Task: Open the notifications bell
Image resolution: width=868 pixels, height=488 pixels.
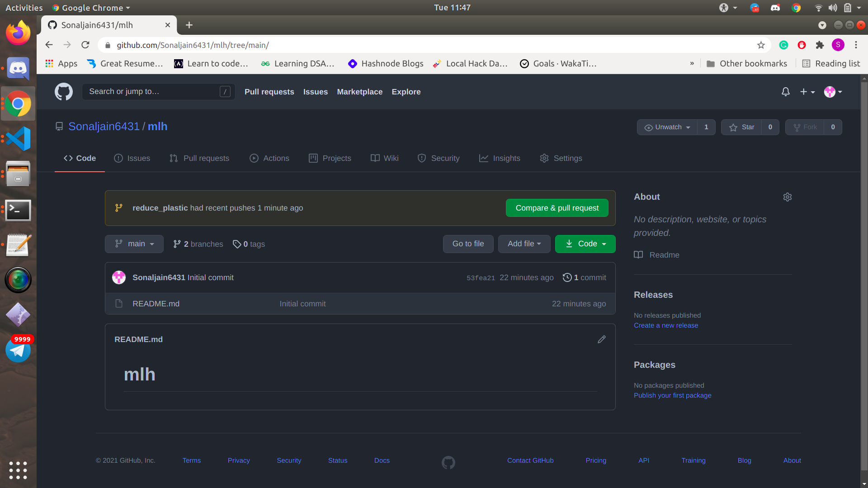Action: pos(786,92)
